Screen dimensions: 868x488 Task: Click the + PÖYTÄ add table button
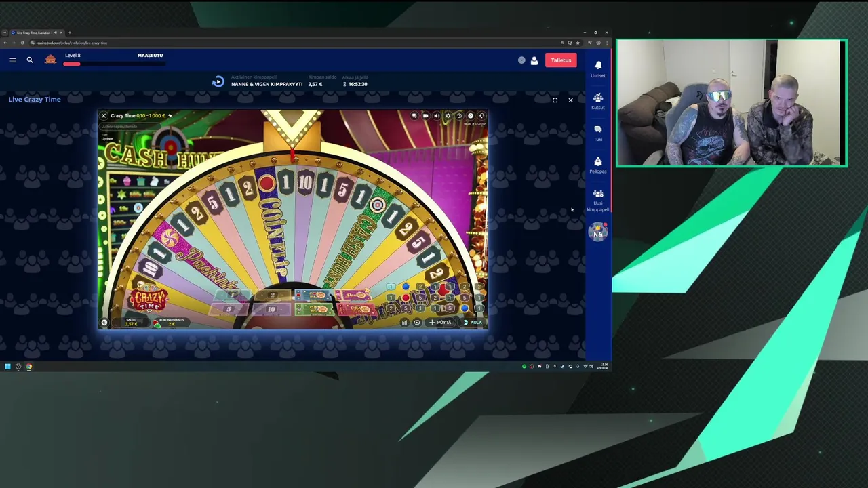[x=440, y=323]
